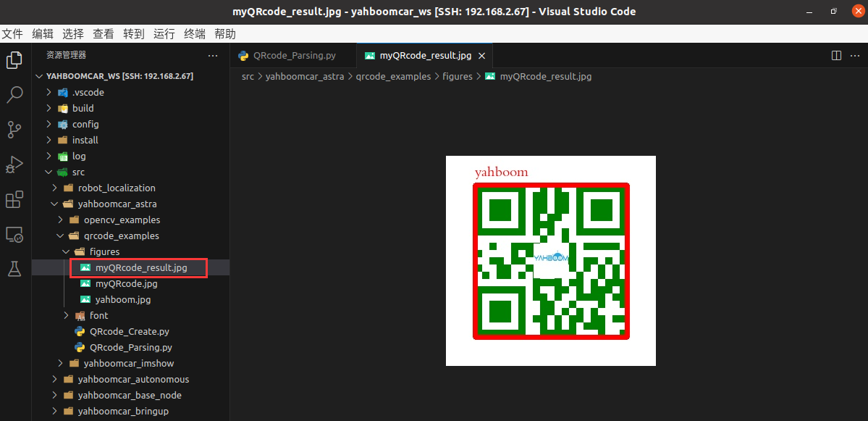The image size is (868, 421).
Task: Open the Search view icon
Action: tap(14, 95)
